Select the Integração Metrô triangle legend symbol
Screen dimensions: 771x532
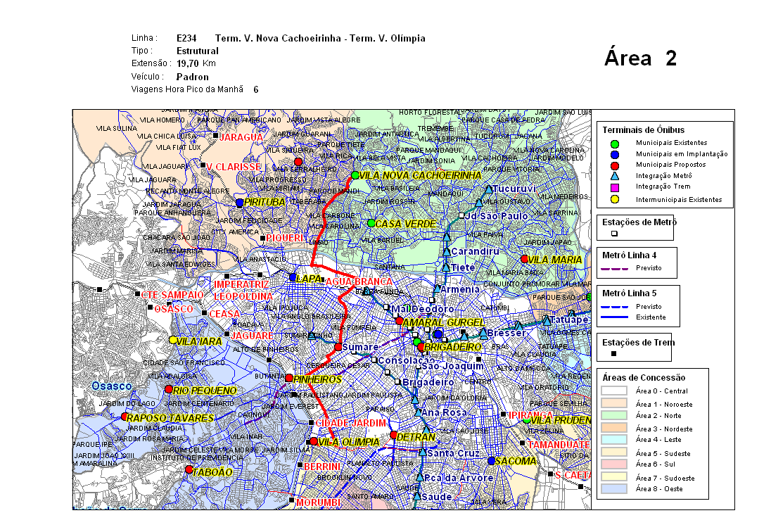tap(615, 176)
